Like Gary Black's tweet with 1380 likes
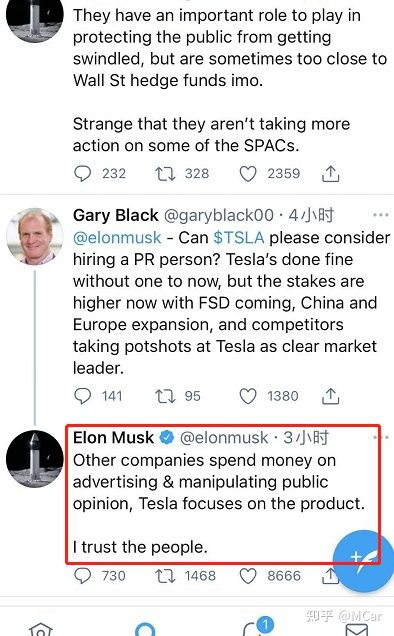 click(248, 396)
